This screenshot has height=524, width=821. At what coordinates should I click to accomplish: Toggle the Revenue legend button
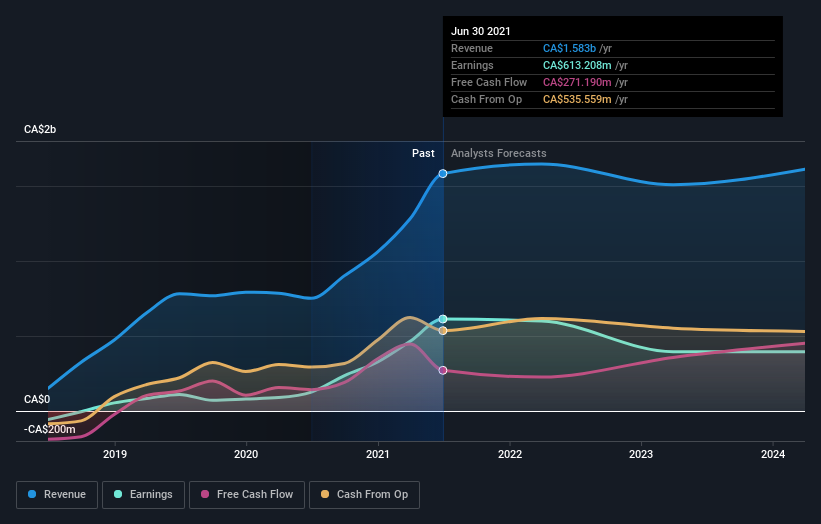coord(57,495)
